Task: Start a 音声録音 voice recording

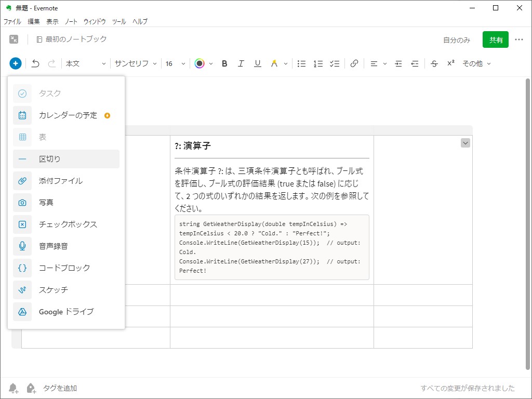Action: [54, 246]
